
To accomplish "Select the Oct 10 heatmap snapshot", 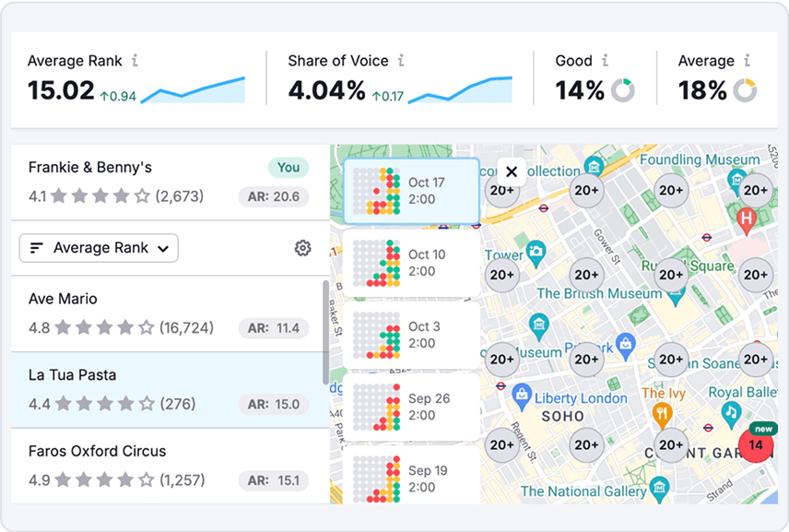I will point(410,263).
